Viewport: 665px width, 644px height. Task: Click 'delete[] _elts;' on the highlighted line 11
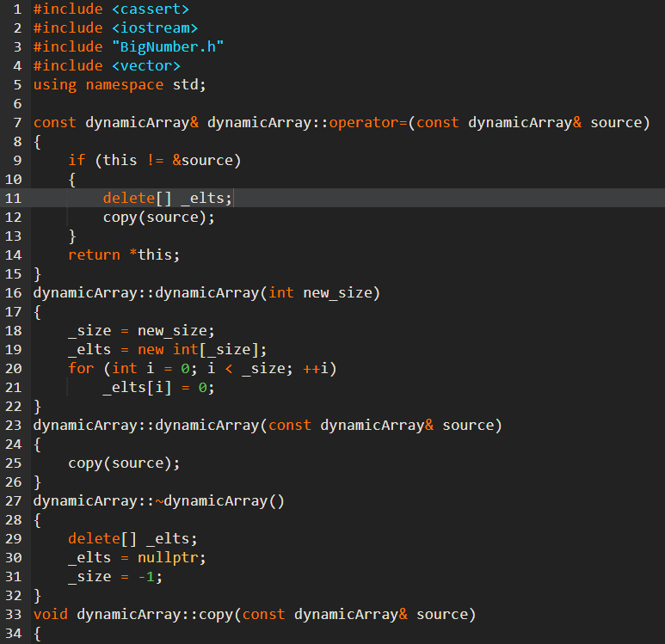[168, 198]
